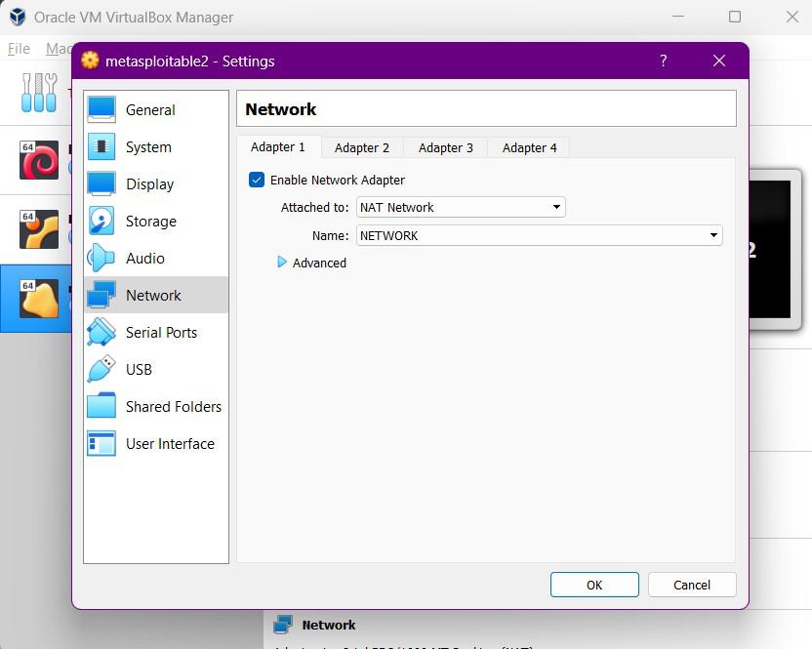
Task: Maximize the VirtualBox Manager window
Action: click(734, 18)
